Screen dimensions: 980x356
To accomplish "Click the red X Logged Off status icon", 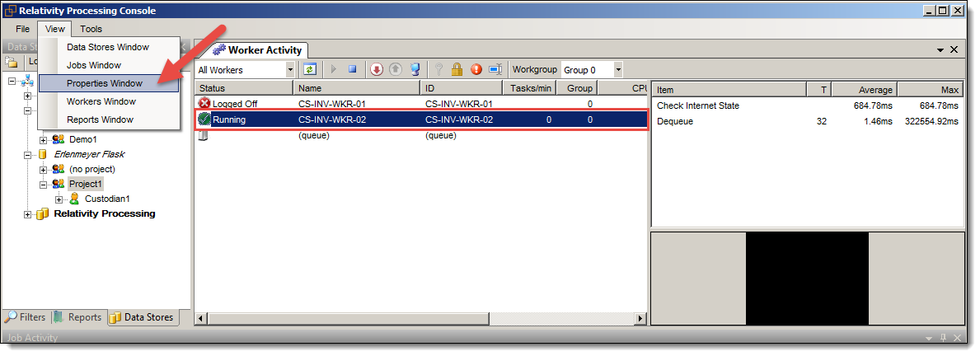I will tap(204, 103).
